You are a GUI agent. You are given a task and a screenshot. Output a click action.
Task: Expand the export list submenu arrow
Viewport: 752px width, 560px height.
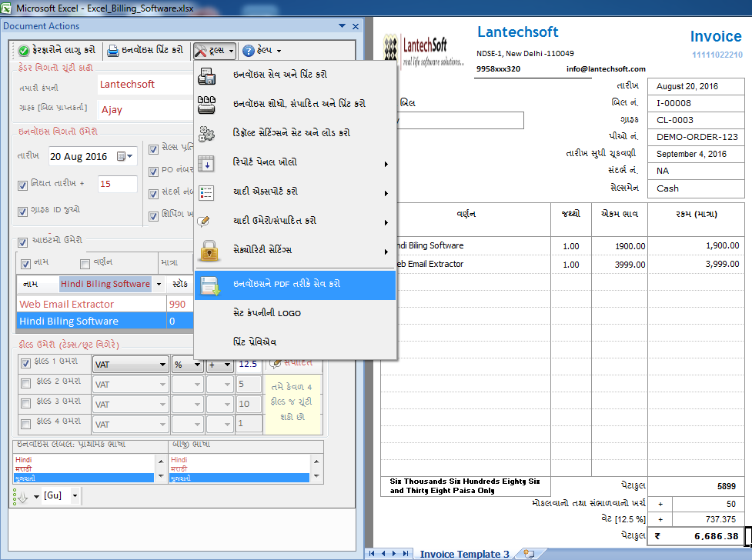pyautogui.click(x=386, y=193)
